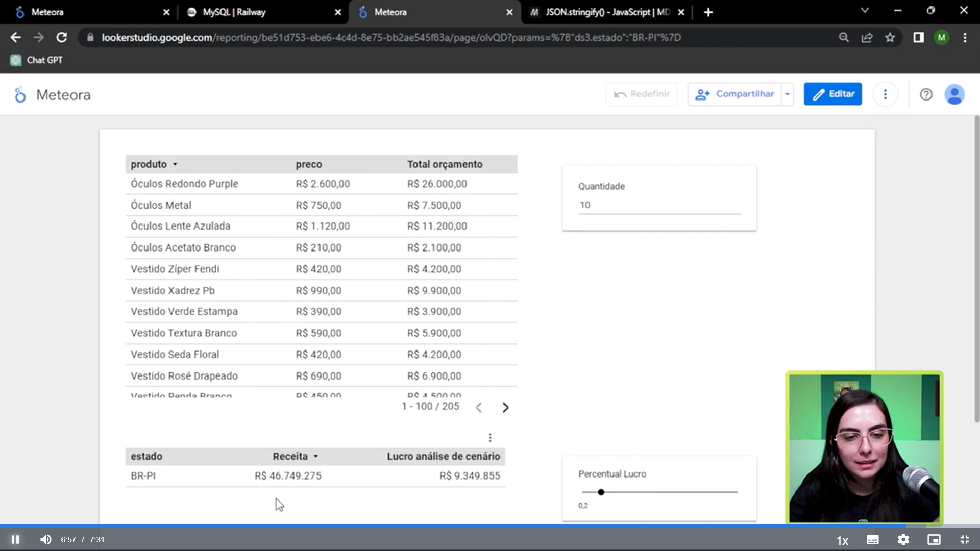Viewport: 980px width, 551px height.
Task: Expand the Compartilhar dropdown arrow
Action: (x=788, y=94)
